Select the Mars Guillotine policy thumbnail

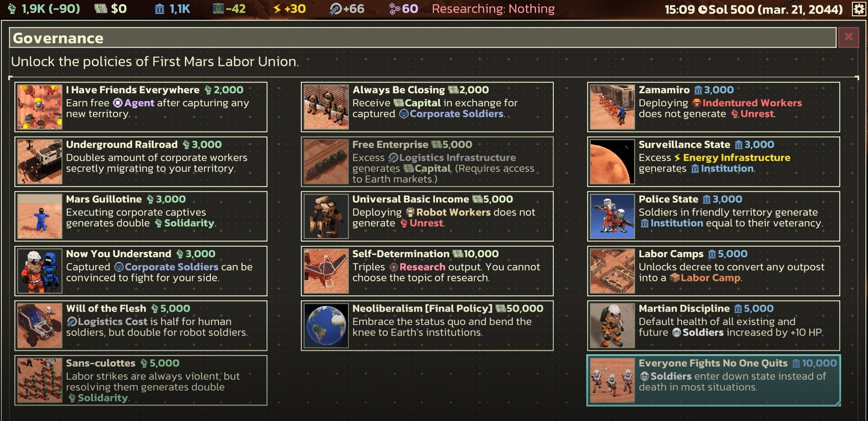coord(39,216)
